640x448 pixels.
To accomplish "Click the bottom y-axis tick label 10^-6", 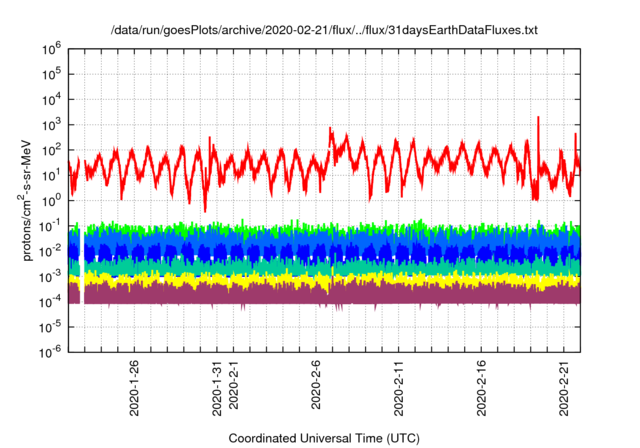I will [50, 351].
